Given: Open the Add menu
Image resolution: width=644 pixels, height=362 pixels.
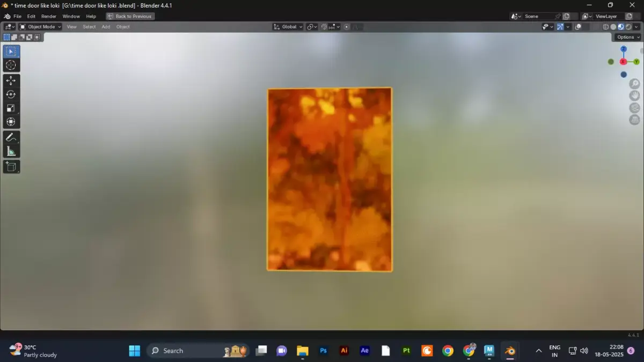Looking at the screenshot, I should point(106,26).
